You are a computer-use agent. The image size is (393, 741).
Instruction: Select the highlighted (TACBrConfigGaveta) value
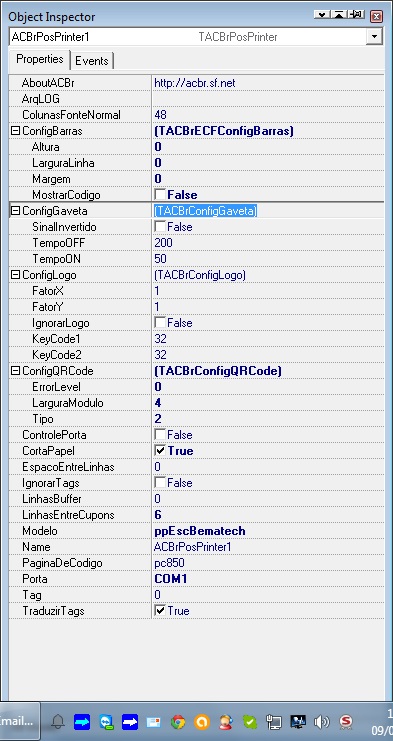pos(205,211)
